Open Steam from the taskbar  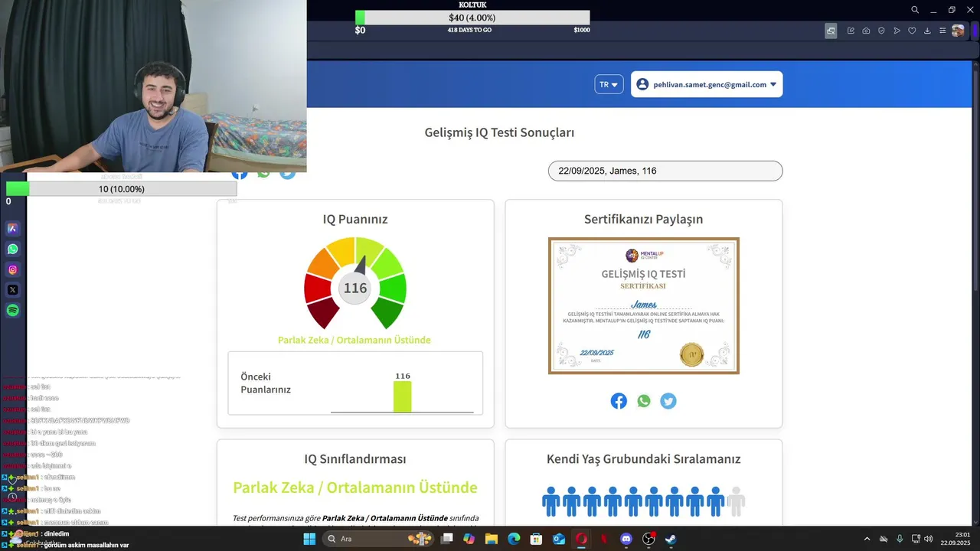pos(671,539)
